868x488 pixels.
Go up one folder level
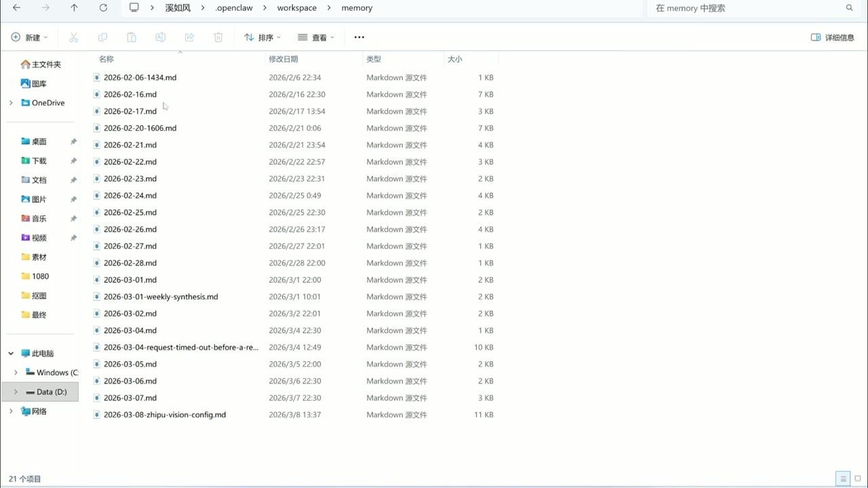click(74, 8)
